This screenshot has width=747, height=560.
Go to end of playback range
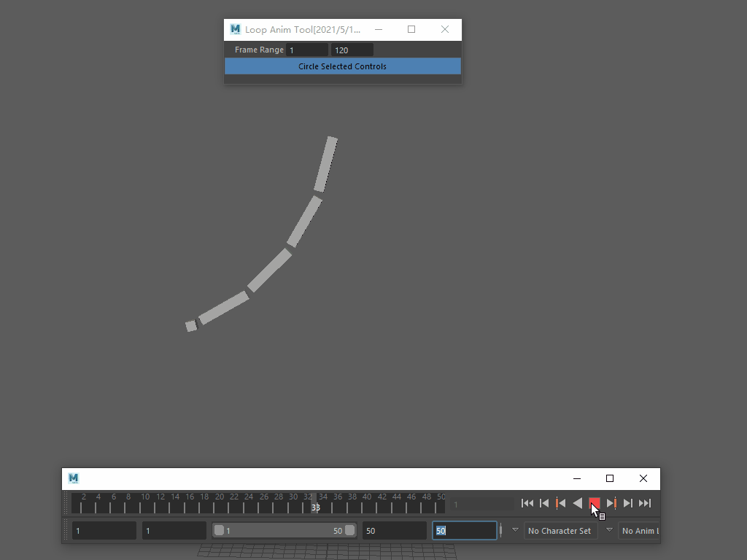(645, 503)
